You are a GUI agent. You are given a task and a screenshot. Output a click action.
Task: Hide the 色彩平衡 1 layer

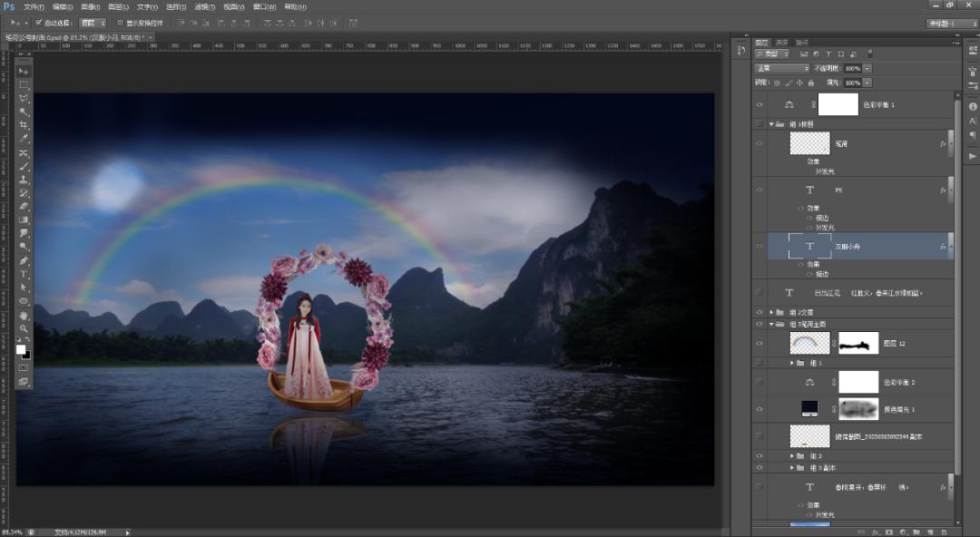[759, 104]
